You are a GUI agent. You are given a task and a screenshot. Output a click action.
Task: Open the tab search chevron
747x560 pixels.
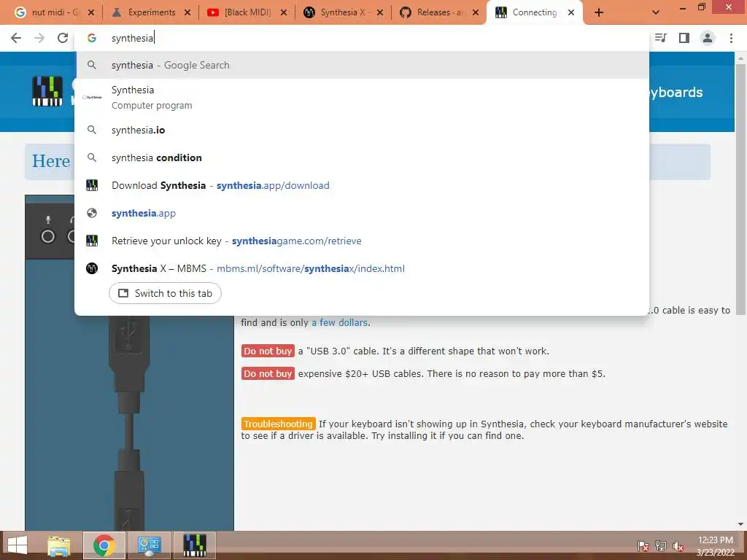(x=656, y=12)
